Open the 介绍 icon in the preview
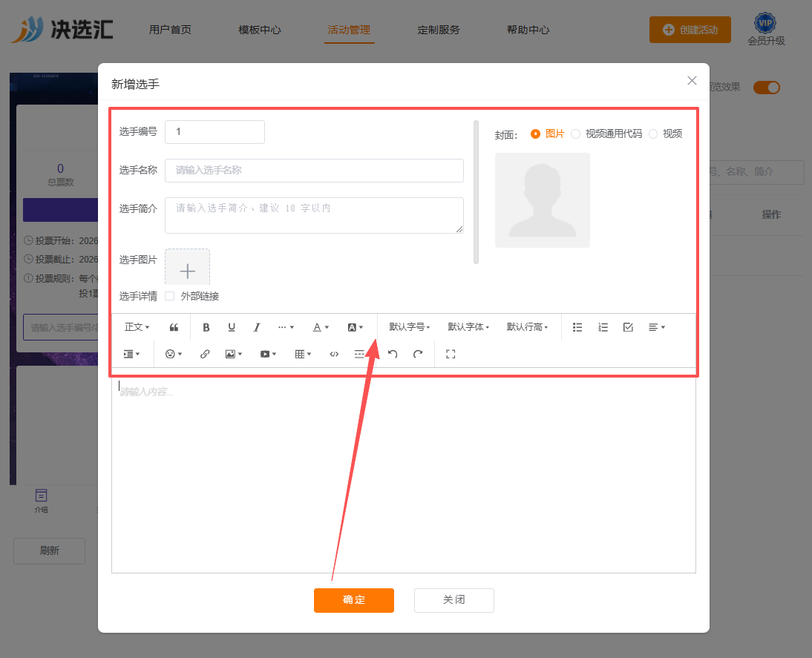812x658 pixels. pyautogui.click(x=41, y=501)
